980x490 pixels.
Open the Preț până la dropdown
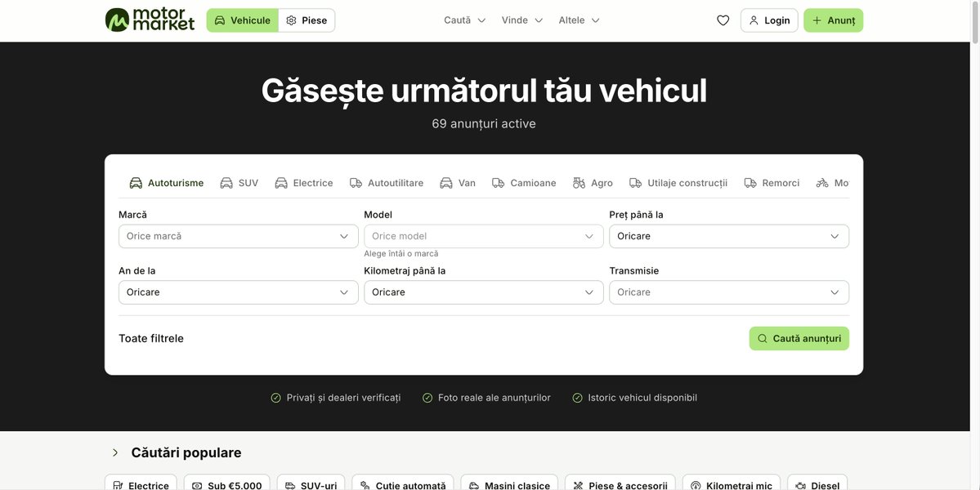click(729, 236)
